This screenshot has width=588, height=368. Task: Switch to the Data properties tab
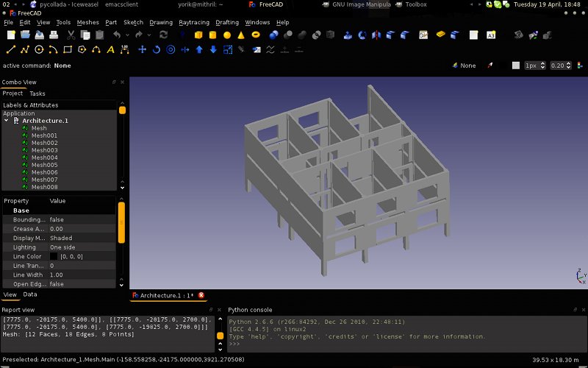pyautogui.click(x=30, y=294)
